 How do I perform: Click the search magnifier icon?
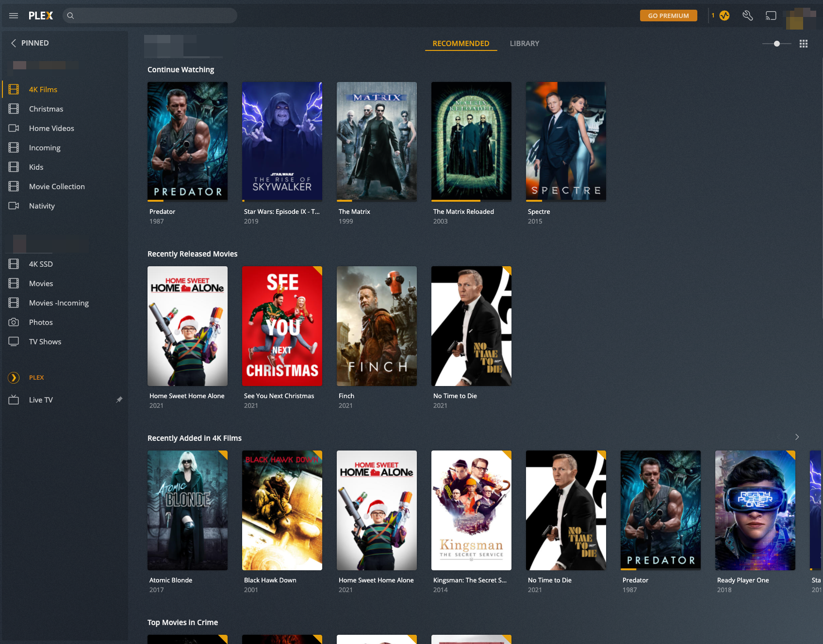(70, 16)
